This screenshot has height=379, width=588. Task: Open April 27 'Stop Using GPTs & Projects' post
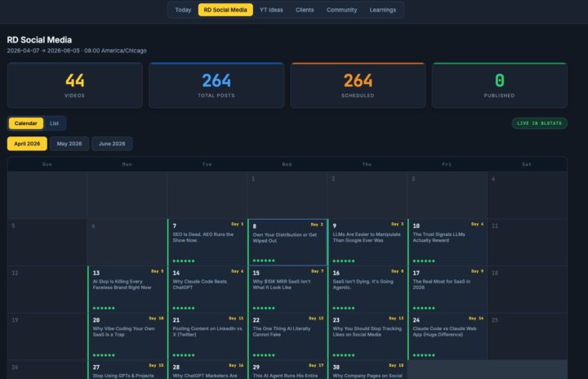pos(127,370)
